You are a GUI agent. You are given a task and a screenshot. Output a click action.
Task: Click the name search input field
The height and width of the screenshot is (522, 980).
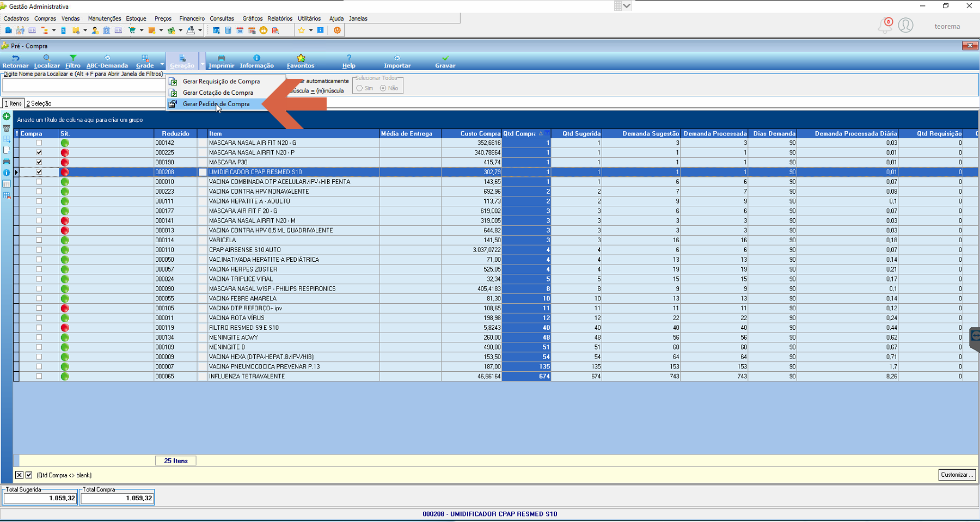point(84,85)
